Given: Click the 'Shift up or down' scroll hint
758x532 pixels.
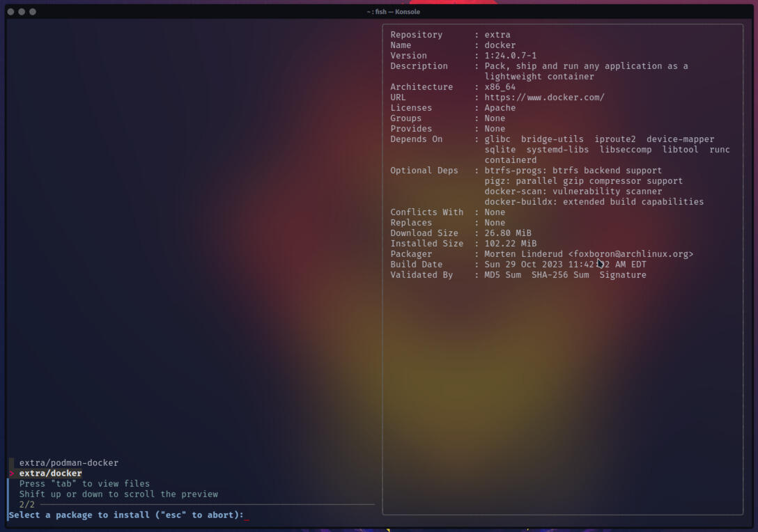Looking at the screenshot, I should coord(118,494).
